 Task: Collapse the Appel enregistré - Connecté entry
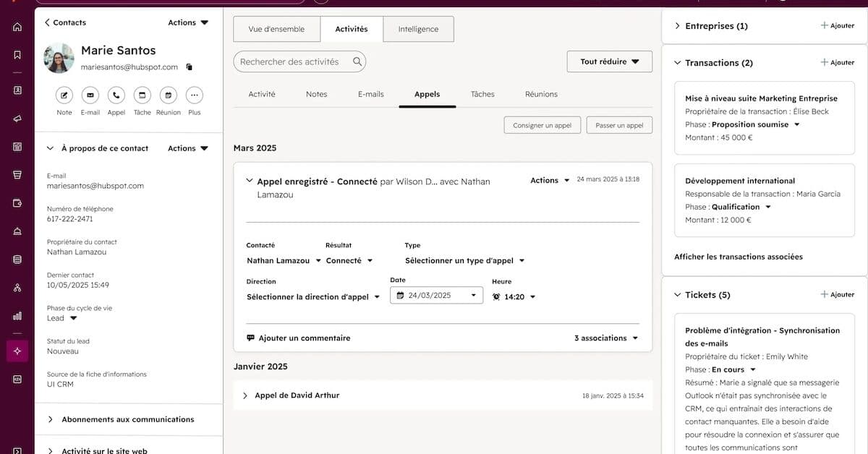250,181
